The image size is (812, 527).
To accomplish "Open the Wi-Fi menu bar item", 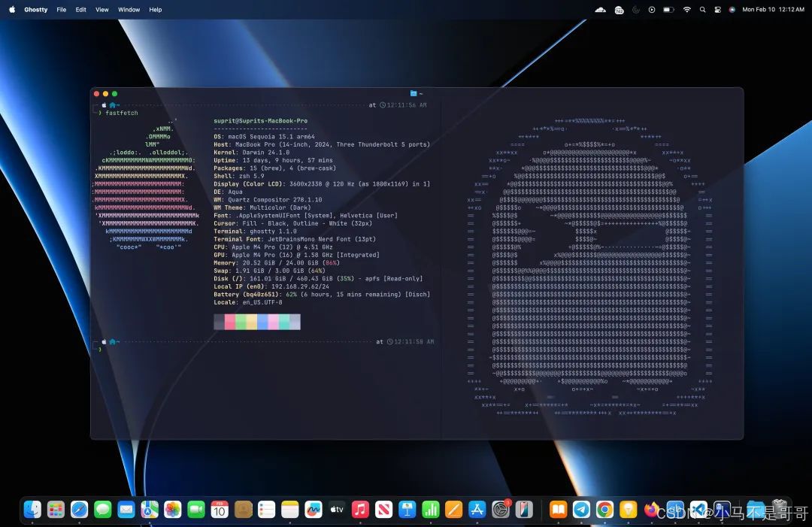I will click(686, 9).
